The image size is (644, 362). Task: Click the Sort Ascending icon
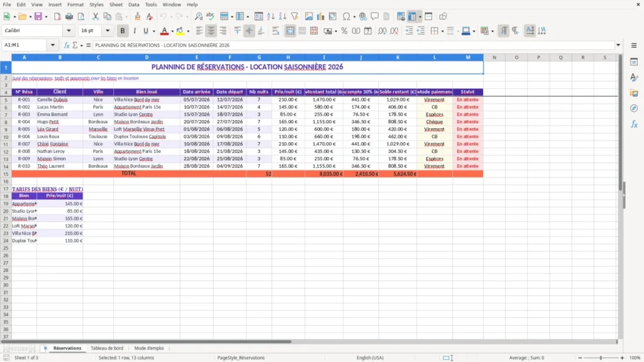tap(270, 16)
